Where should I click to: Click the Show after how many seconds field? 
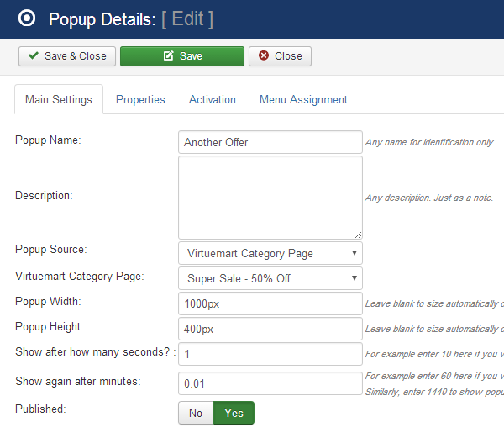coord(270,354)
